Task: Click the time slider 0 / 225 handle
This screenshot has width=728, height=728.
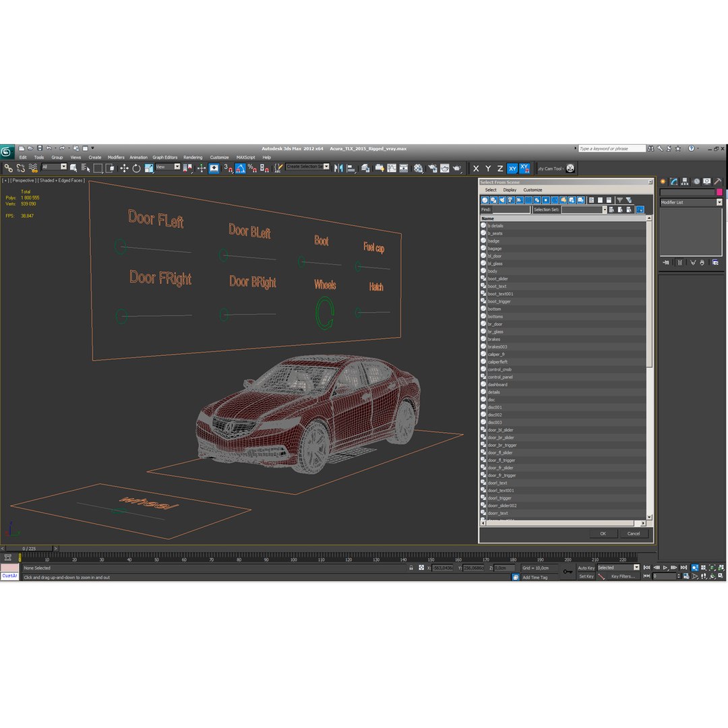Action: 29,548
